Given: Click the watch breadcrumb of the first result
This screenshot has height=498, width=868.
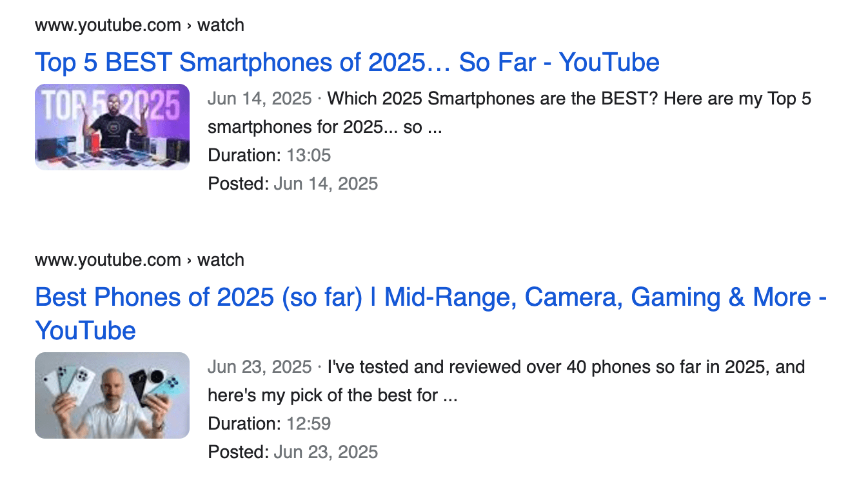Looking at the screenshot, I should 222,25.
